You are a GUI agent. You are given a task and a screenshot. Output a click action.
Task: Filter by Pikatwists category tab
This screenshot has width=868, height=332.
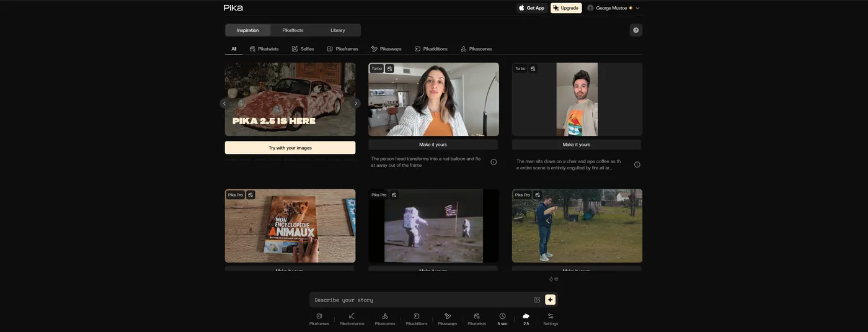(264, 48)
